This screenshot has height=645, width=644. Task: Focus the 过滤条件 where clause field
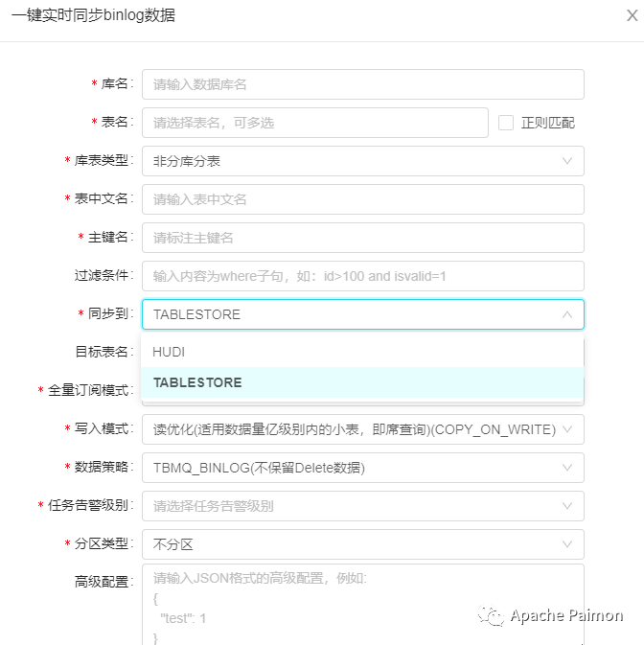362,276
